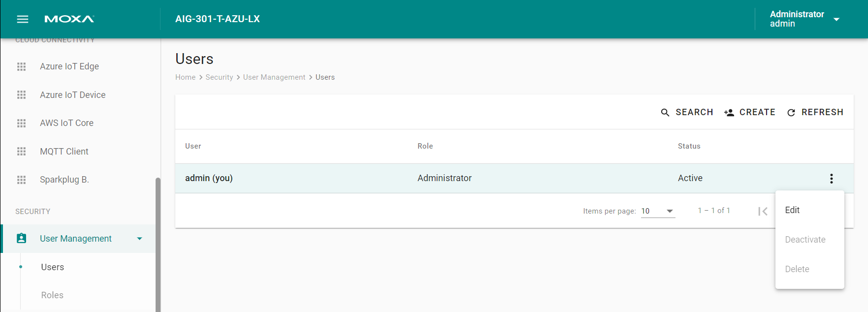Click the Role column header
The image size is (868, 312).
425,146
